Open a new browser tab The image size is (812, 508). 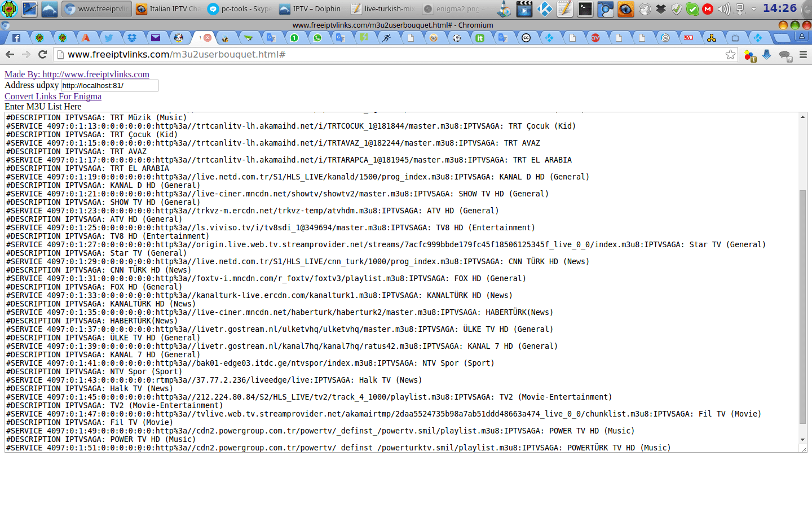(782, 38)
